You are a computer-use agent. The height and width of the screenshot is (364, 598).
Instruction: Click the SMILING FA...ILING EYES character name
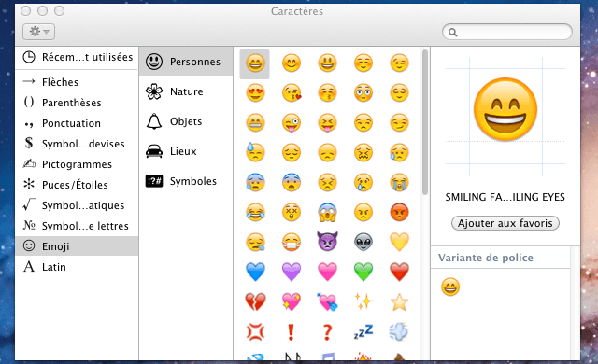click(x=505, y=197)
